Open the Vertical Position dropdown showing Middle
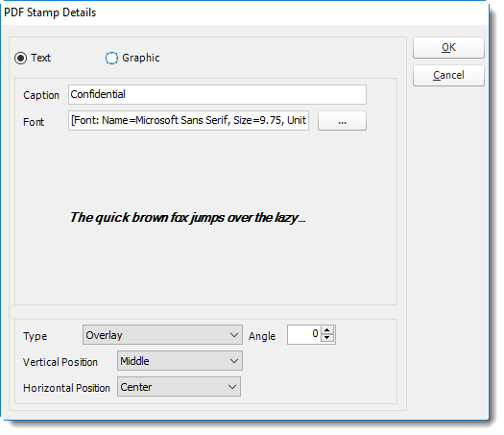Screen dimensions: 504x435 tap(180, 361)
